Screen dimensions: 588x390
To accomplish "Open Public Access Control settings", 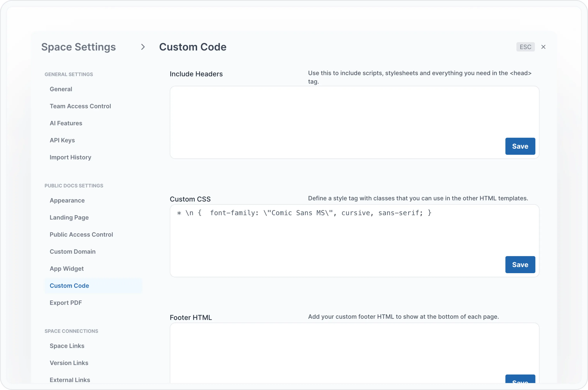I will (81, 234).
